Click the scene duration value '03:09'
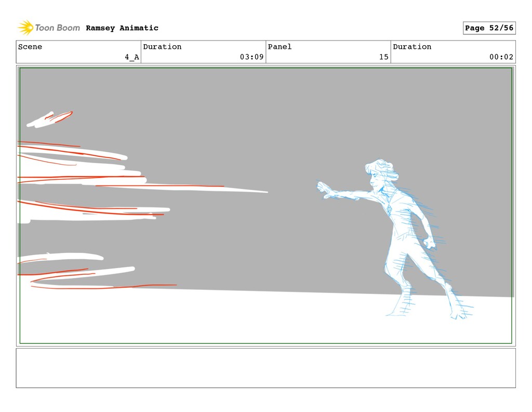Screen dimensions: 532x412 click(x=252, y=57)
